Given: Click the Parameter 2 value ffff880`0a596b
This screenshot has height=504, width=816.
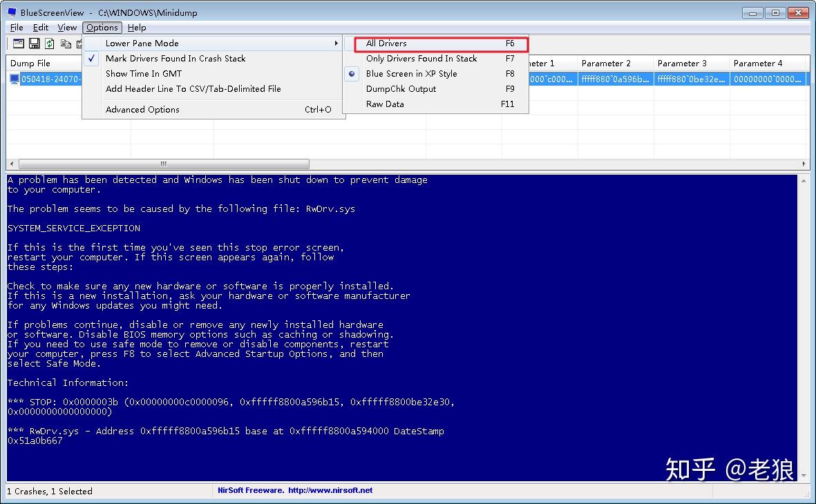Looking at the screenshot, I should coord(615,79).
